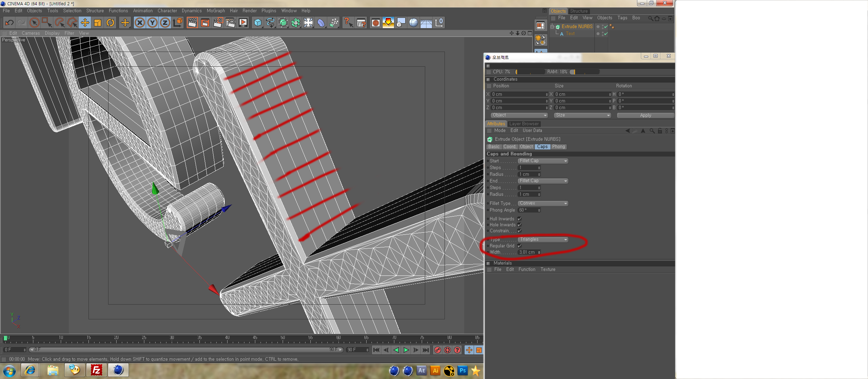
Task: Click the context help question-mark tool
Action: point(348,23)
